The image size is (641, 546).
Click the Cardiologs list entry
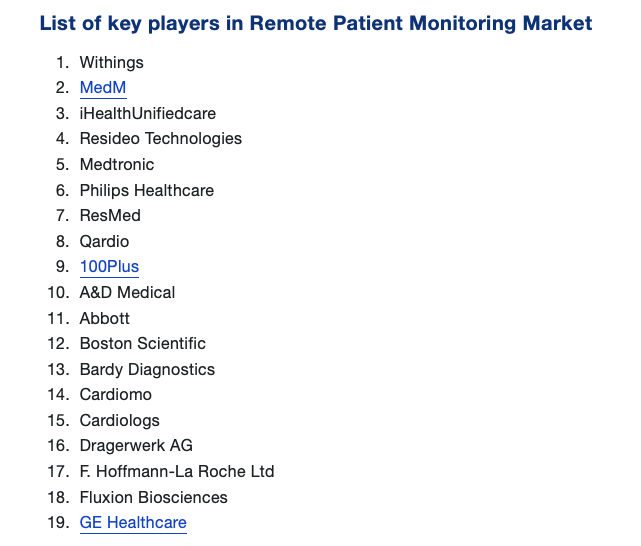(120, 420)
